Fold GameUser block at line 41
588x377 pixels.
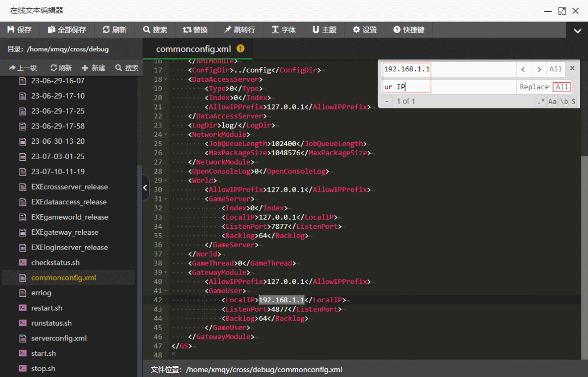pyautogui.click(x=166, y=291)
